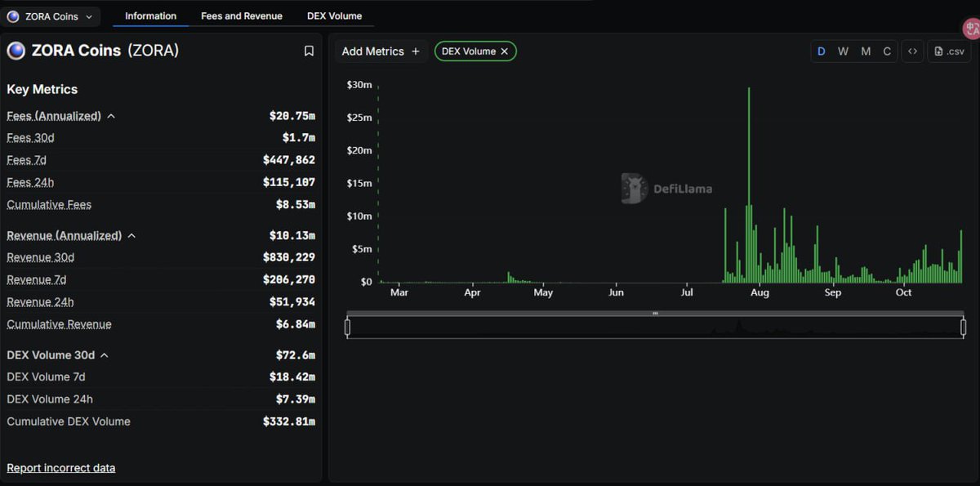Click the Key Metrics heading
Image resolution: width=980 pixels, height=486 pixels.
click(42, 90)
